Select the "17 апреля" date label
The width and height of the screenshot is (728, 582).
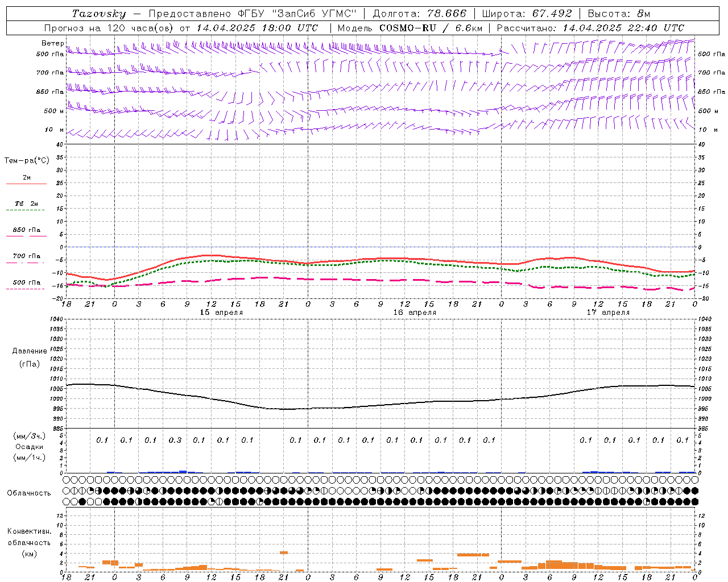pos(608,313)
